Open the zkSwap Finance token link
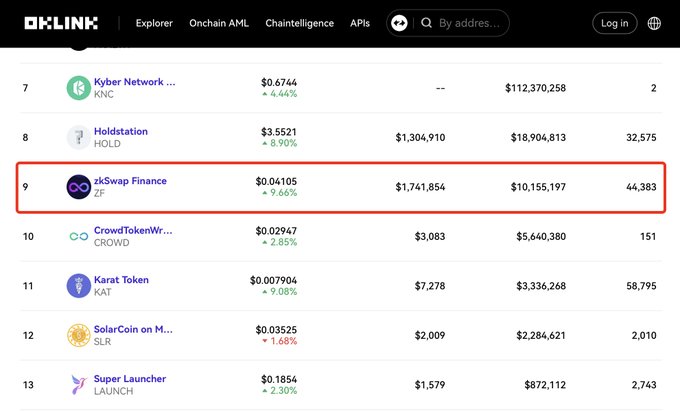Viewport: 680px width, 411px height. 130,181
